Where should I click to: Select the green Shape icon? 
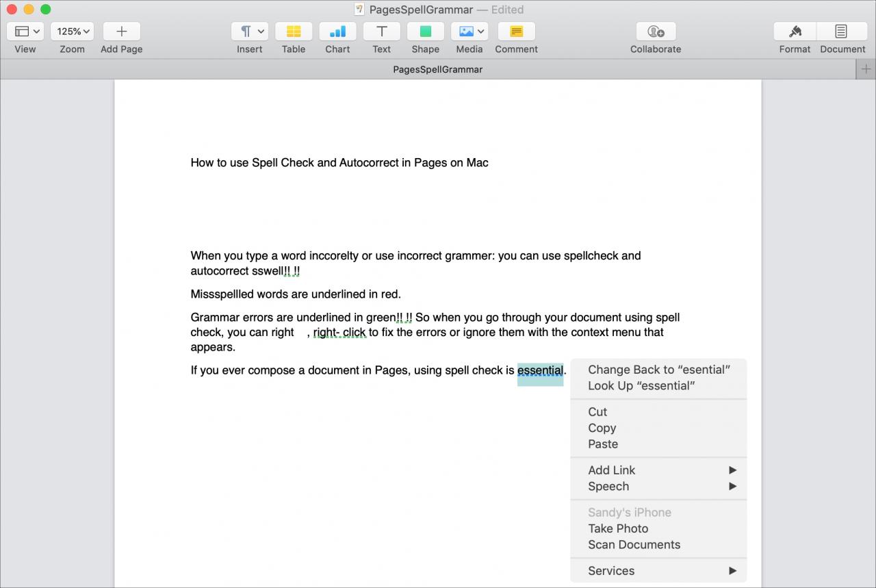(425, 31)
